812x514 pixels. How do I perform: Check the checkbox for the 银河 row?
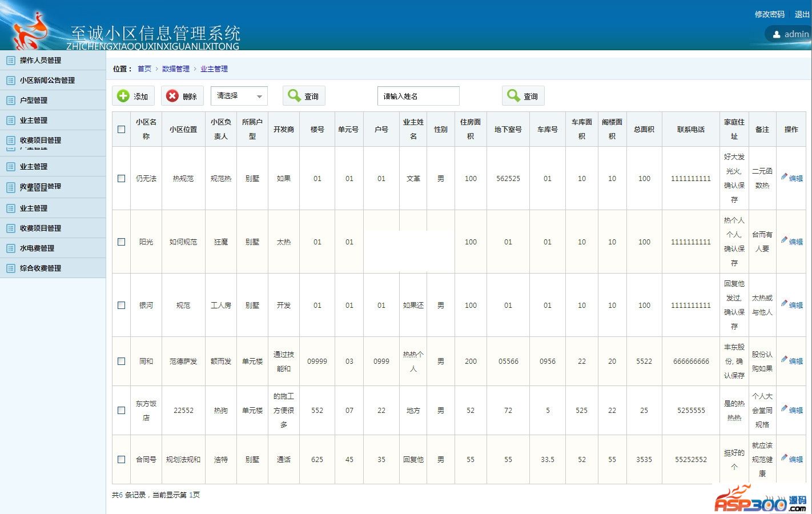click(121, 305)
